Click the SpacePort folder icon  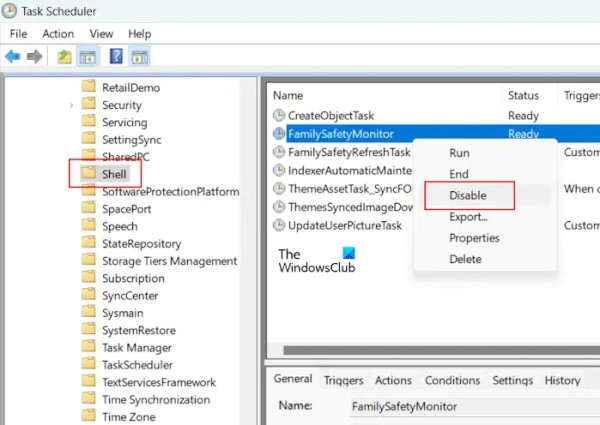(x=89, y=207)
